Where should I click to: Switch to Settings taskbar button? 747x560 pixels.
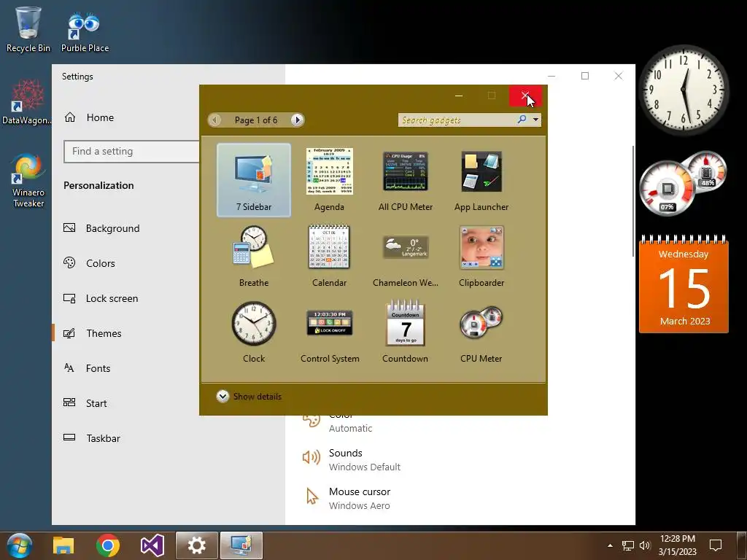pyautogui.click(x=197, y=545)
